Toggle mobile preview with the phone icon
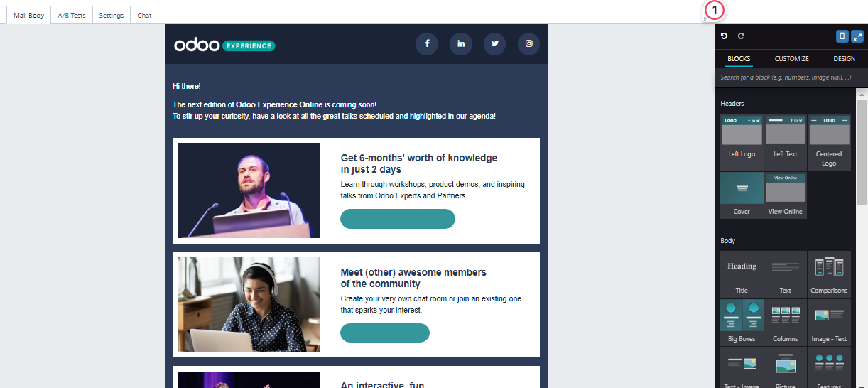This screenshot has width=868, height=388. 842,36
